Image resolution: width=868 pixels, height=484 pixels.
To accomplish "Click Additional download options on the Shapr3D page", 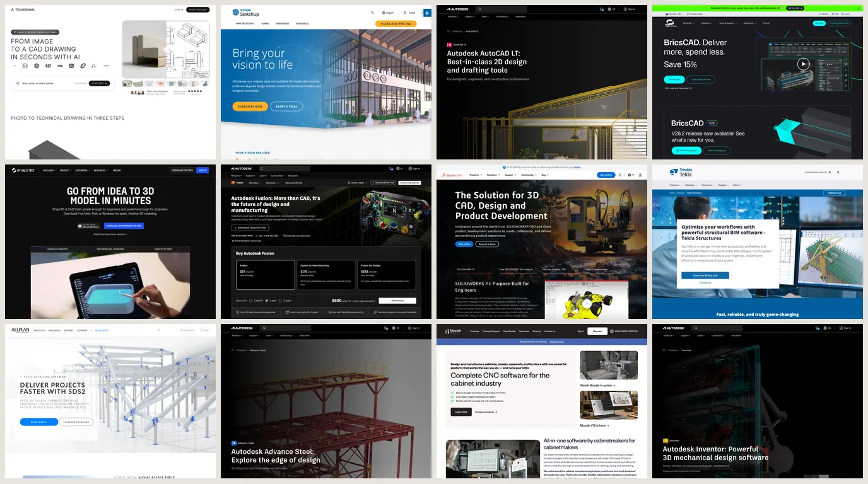I will 110,234.
